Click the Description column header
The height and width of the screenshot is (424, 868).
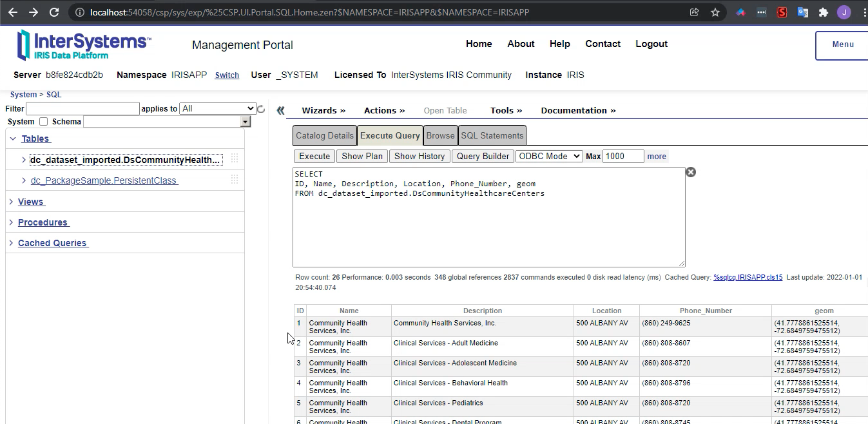click(483, 311)
